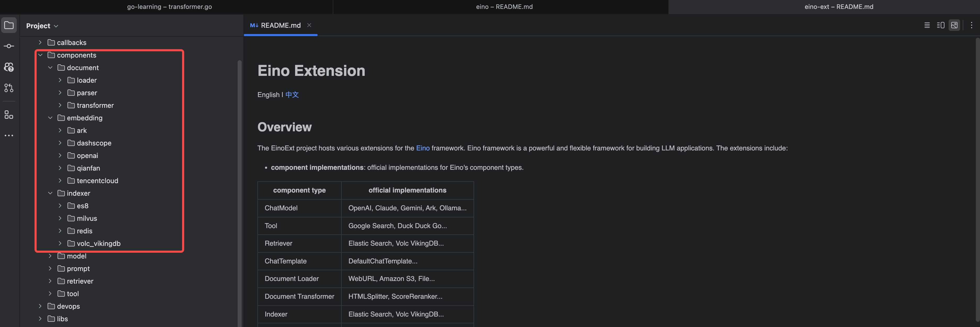Click the Overview heading
The height and width of the screenshot is (327, 980).
click(x=285, y=127)
